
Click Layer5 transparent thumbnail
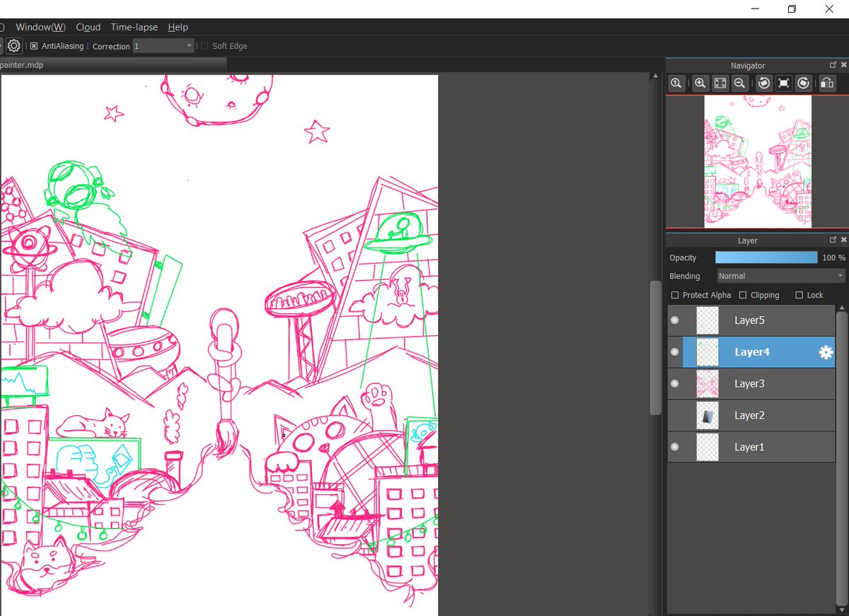coord(707,320)
